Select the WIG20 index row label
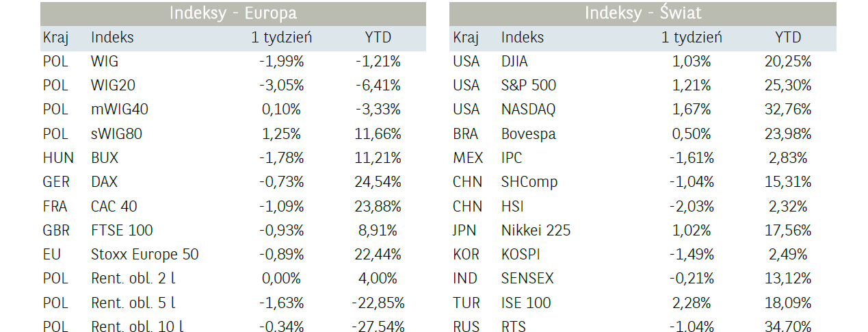 (x=113, y=86)
